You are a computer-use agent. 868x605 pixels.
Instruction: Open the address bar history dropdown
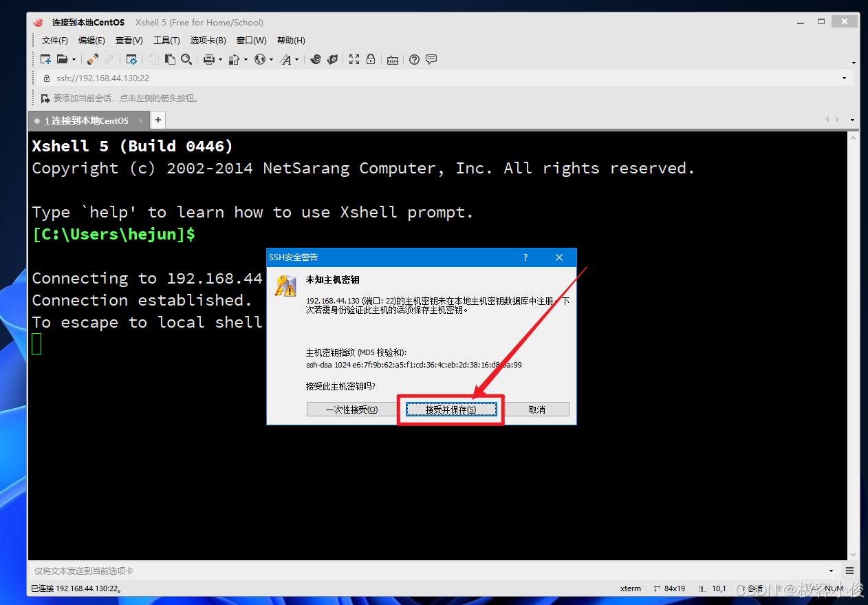coord(845,78)
